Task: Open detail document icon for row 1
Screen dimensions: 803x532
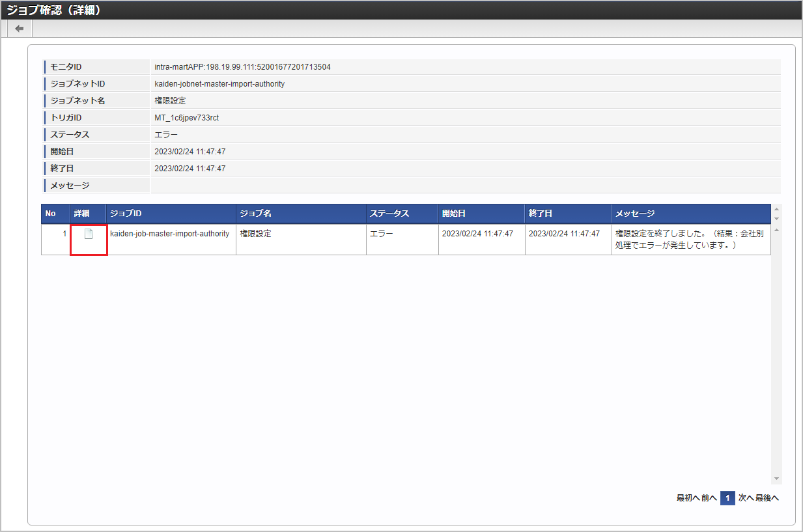Action: (89, 234)
